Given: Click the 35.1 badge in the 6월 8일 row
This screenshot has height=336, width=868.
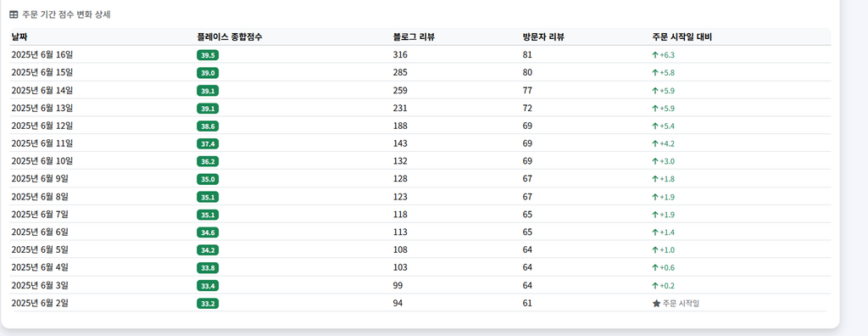Looking at the screenshot, I should (208, 198).
